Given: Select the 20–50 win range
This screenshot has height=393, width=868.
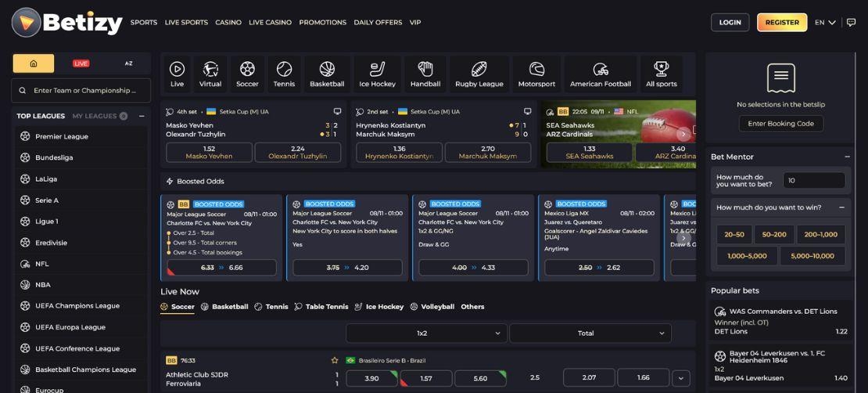Looking at the screenshot, I should [734, 235].
